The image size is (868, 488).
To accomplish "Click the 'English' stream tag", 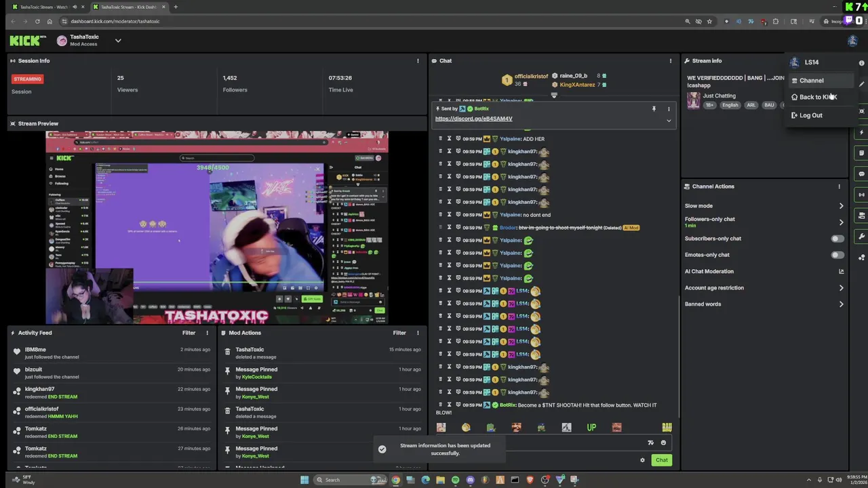I will pos(730,105).
